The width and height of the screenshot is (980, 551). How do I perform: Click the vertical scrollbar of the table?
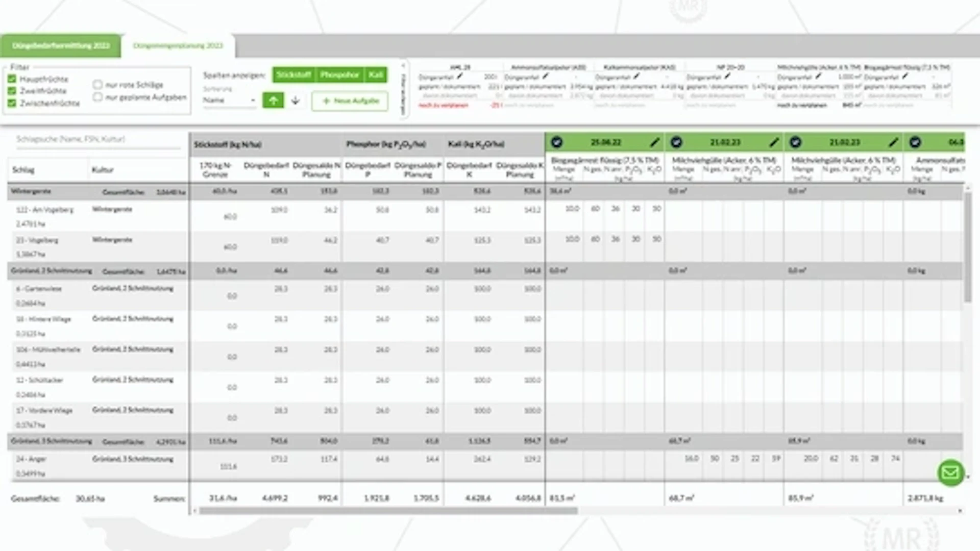pyautogui.click(x=967, y=246)
